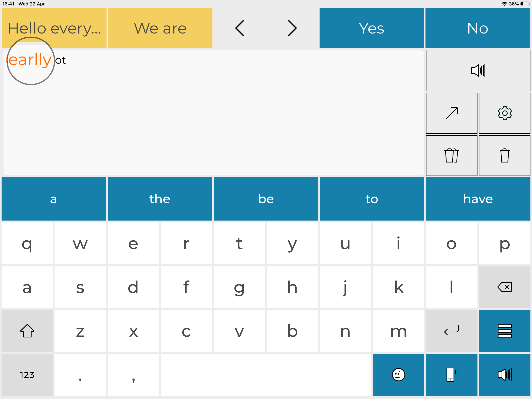532x399 pixels.
Task: Toggle the shift key
Action: coord(27,331)
